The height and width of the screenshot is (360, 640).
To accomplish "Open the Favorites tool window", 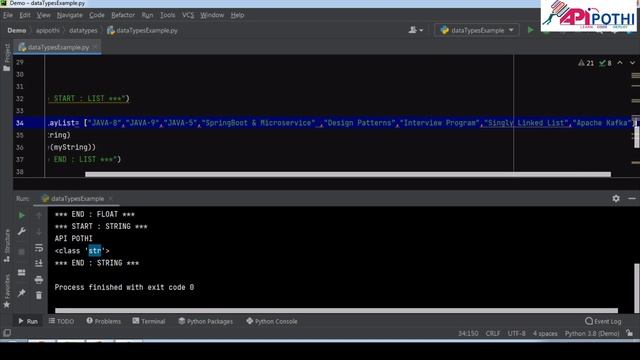I will 7,291.
